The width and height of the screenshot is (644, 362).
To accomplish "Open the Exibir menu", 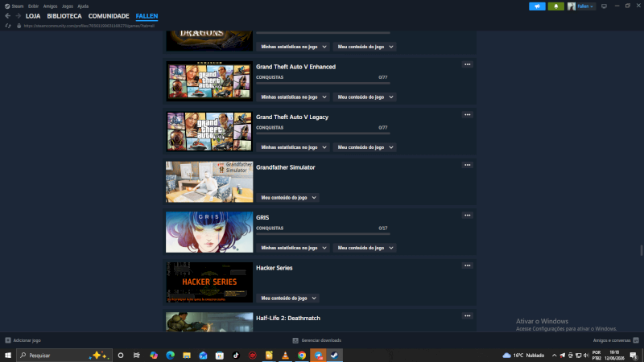I will tap(33, 6).
